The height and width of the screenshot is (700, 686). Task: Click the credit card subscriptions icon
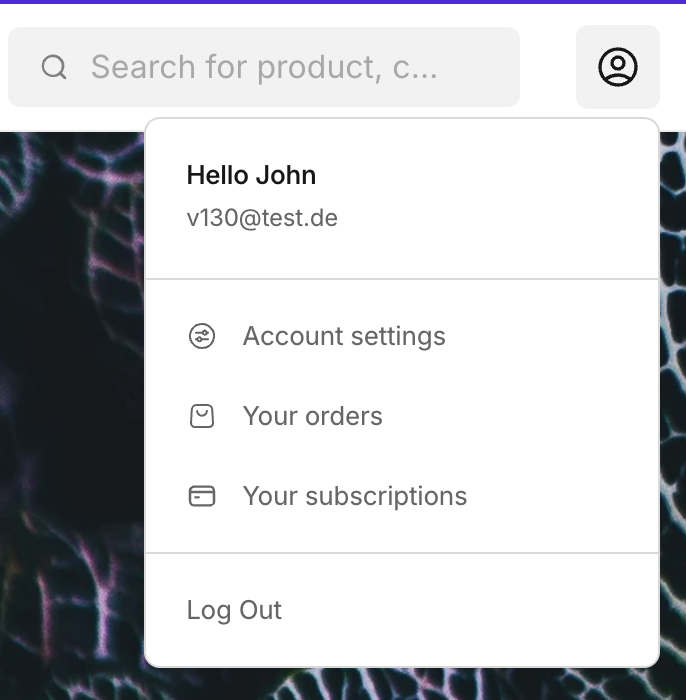coord(202,496)
